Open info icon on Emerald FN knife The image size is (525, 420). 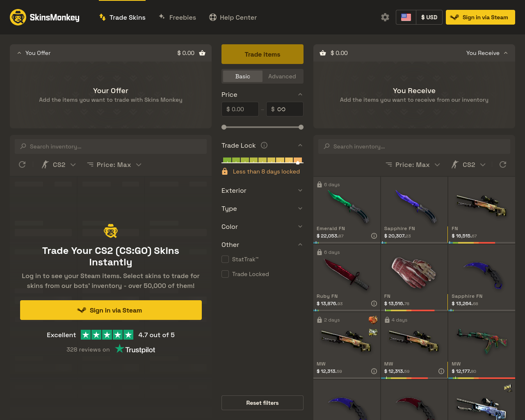click(374, 235)
